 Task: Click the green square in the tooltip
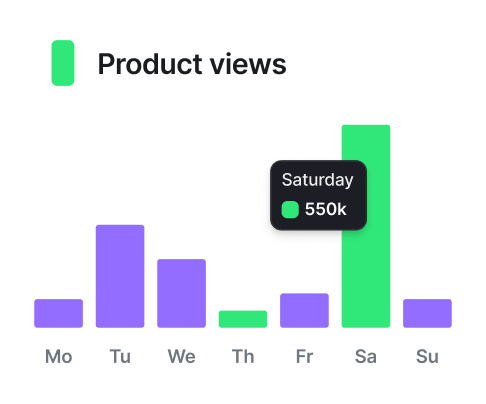290,210
